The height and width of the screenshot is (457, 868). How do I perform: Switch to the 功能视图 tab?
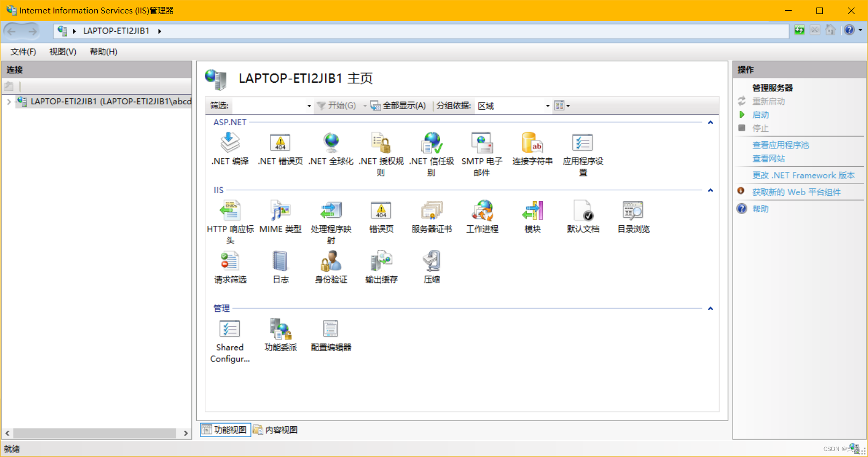[225, 430]
